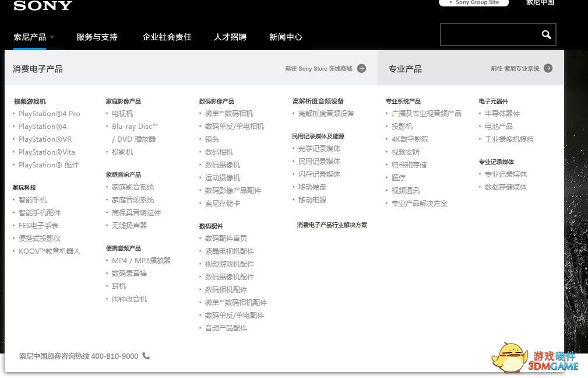Screen dimensions: 588x378
Task: Open 数码单反/单电相机 link
Action: point(234,126)
